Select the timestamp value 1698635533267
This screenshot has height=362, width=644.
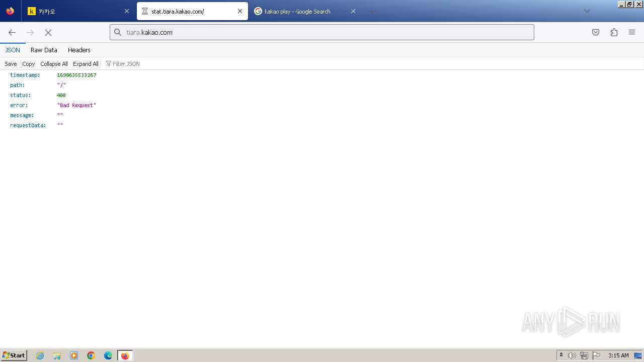pos(76,75)
